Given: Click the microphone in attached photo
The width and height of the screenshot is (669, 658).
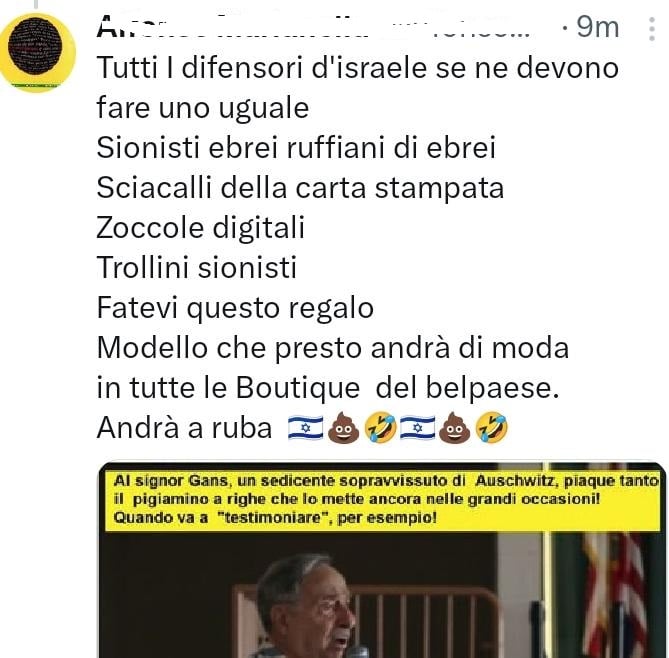Looking at the screenshot, I should (358, 652).
